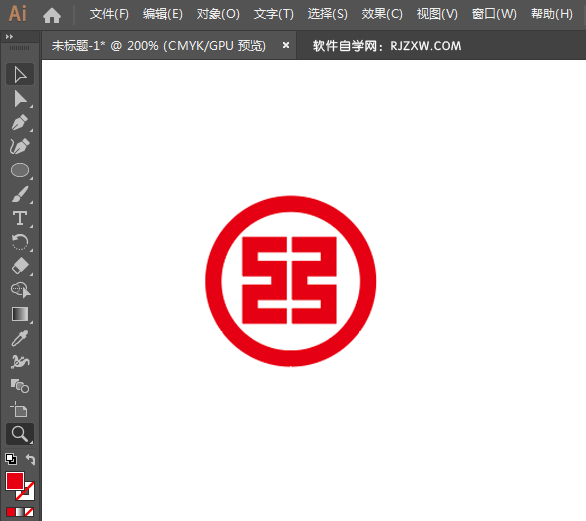Open the 帮助(H) menu
Viewport: 586px width, 521px height.
[552, 14]
